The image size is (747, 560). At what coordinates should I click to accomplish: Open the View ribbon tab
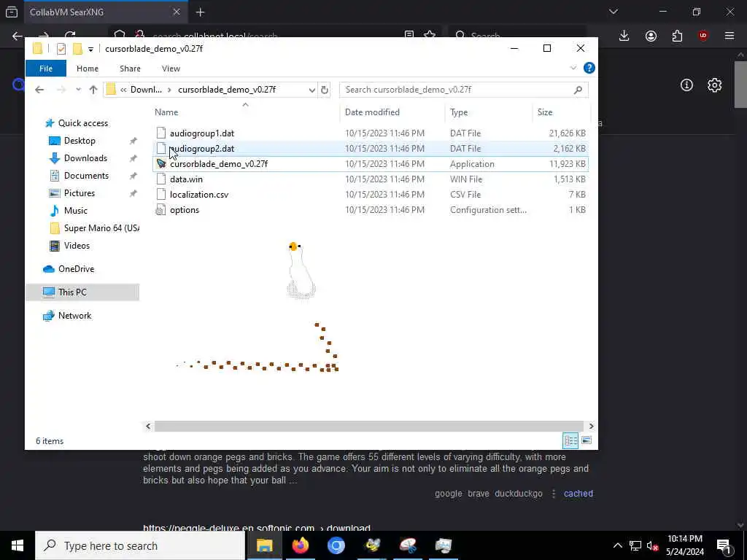[171, 69]
